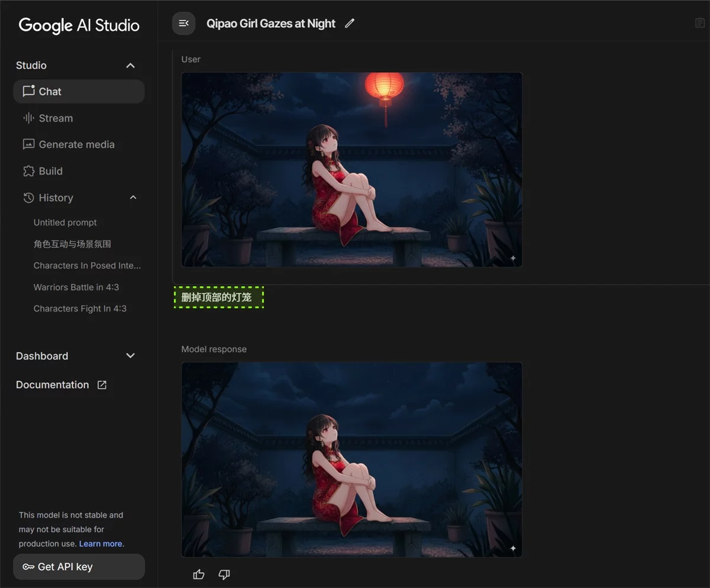Screen dimensions: 710x588
Task: Follow the Learn more link
Action: pos(101,544)
